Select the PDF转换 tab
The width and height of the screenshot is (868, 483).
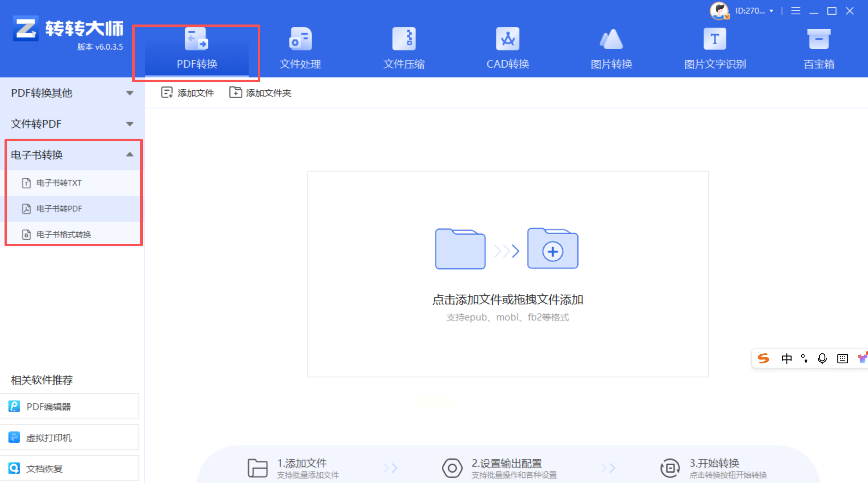(x=197, y=51)
